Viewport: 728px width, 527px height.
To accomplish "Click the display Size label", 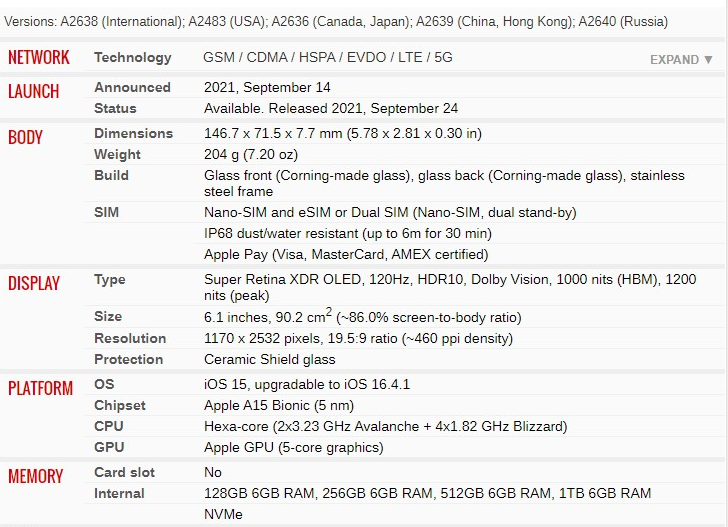I will point(108,316).
